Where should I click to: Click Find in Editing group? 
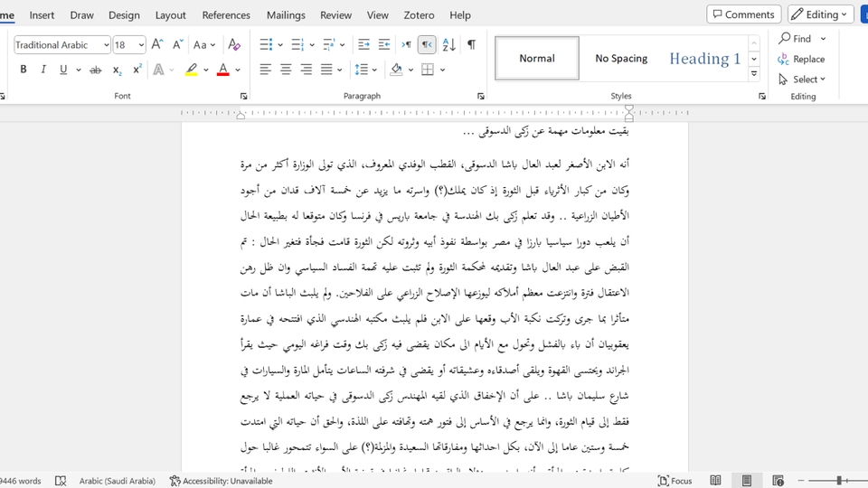(x=796, y=39)
